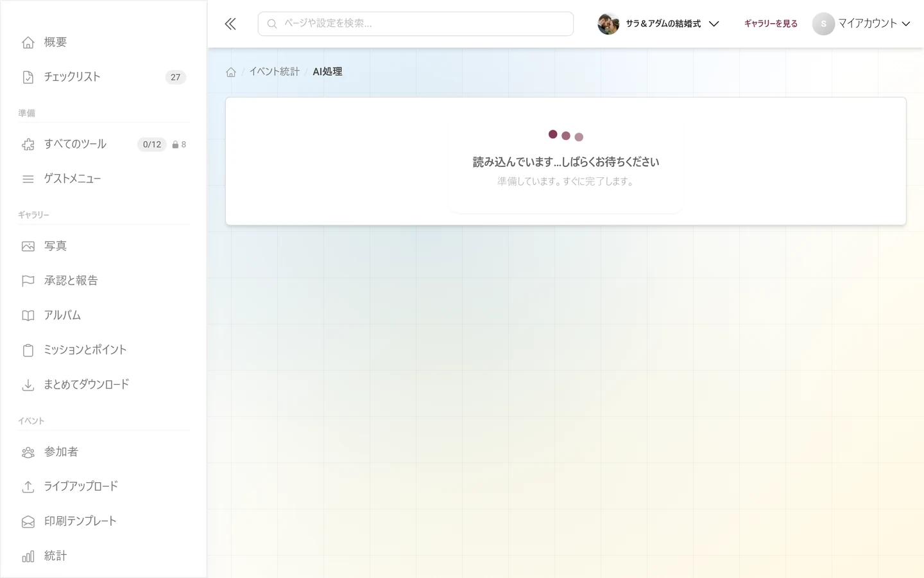Open the 承認と報告 menu item
This screenshot has width=924, height=578.
pyautogui.click(x=103, y=281)
